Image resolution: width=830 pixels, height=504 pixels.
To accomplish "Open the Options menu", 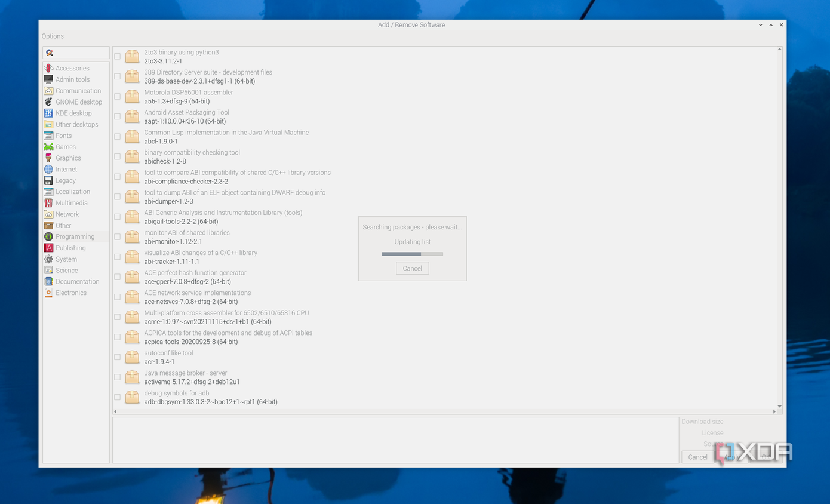I will (x=53, y=36).
